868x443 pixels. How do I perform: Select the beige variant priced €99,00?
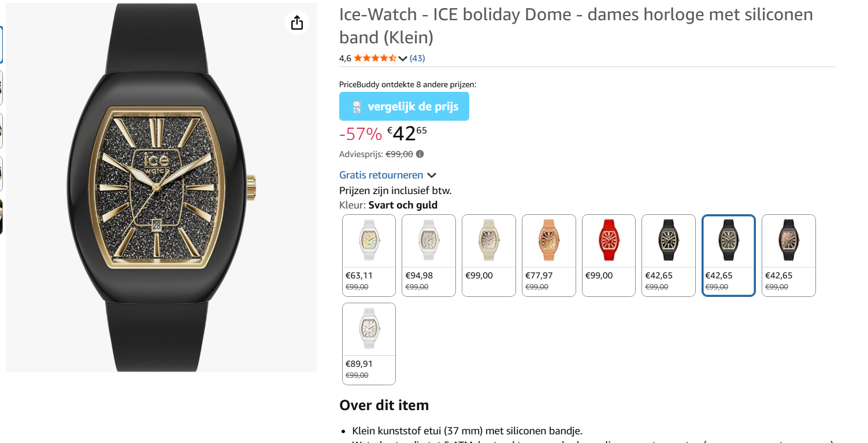point(488,241)
